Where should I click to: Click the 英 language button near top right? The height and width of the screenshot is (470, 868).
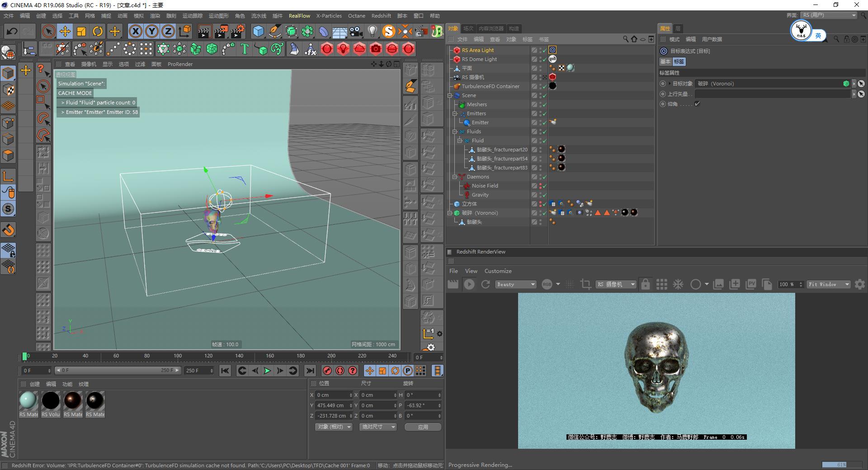(818, 35)
